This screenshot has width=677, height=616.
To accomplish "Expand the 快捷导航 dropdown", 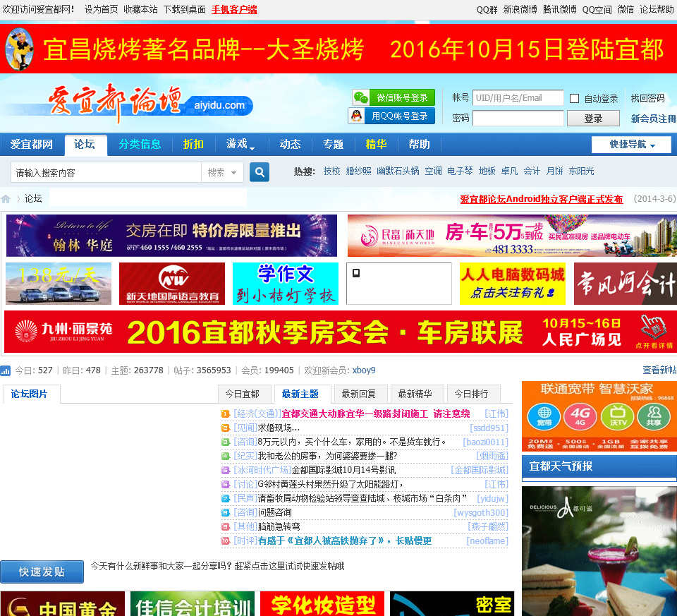I will point(631,144).
